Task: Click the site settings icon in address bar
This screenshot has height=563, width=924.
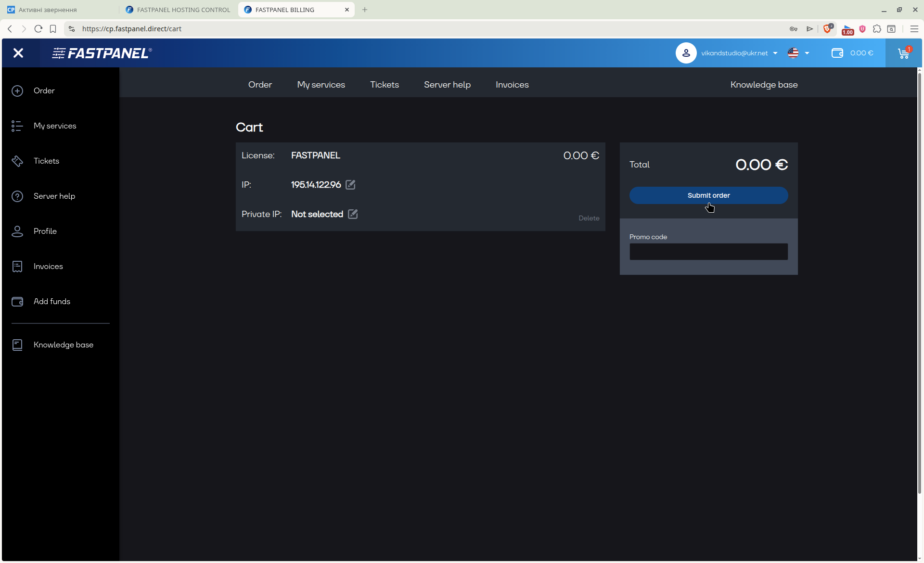Action: (72, 29)
